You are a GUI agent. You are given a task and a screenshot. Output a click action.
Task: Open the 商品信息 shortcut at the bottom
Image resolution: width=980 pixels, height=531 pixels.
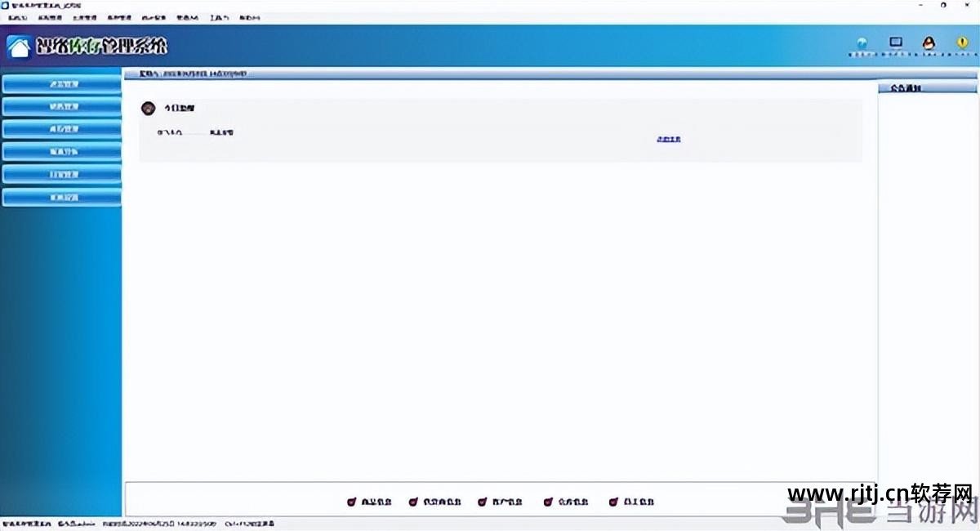tap(369, 502)
